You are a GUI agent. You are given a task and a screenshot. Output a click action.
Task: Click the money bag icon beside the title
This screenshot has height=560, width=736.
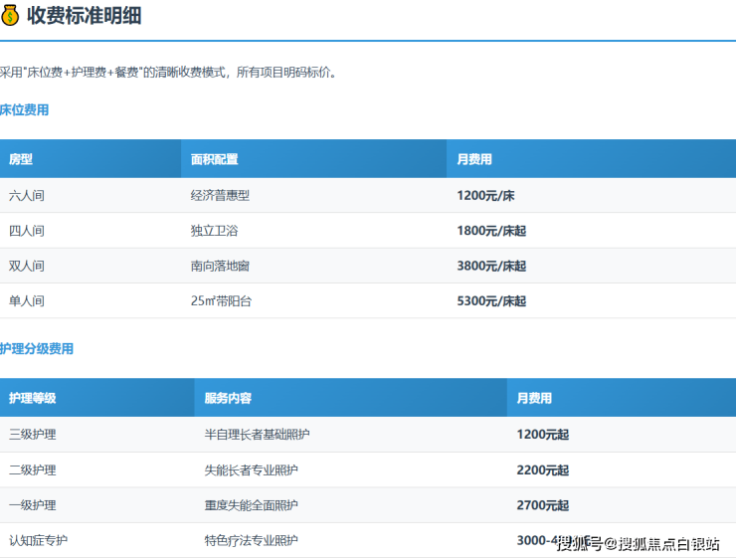click(x=11, y=16)
